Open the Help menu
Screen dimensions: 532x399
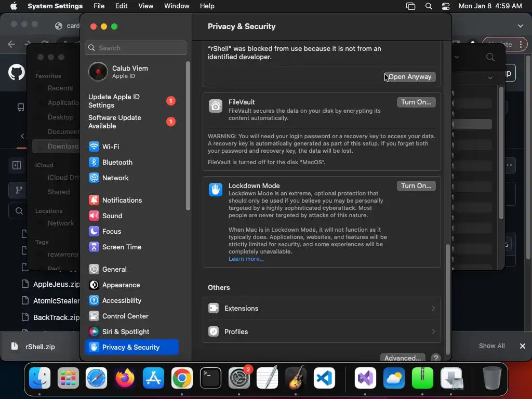point(207,6)
